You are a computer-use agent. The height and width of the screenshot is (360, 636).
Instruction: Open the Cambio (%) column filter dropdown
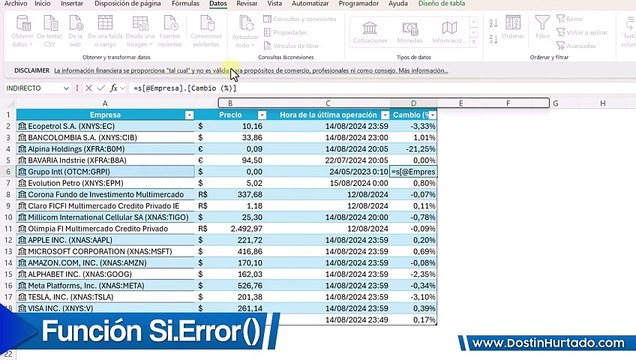pyautogui.click(x=432, y=115)
